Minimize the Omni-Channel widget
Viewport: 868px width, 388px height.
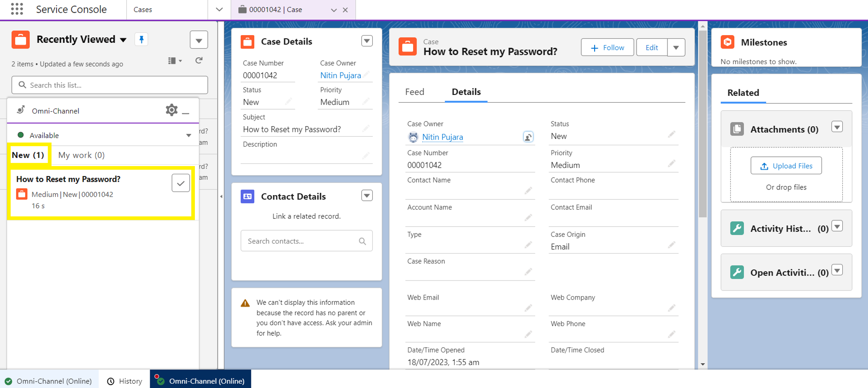pyautogui.click(x=186, y=113)
